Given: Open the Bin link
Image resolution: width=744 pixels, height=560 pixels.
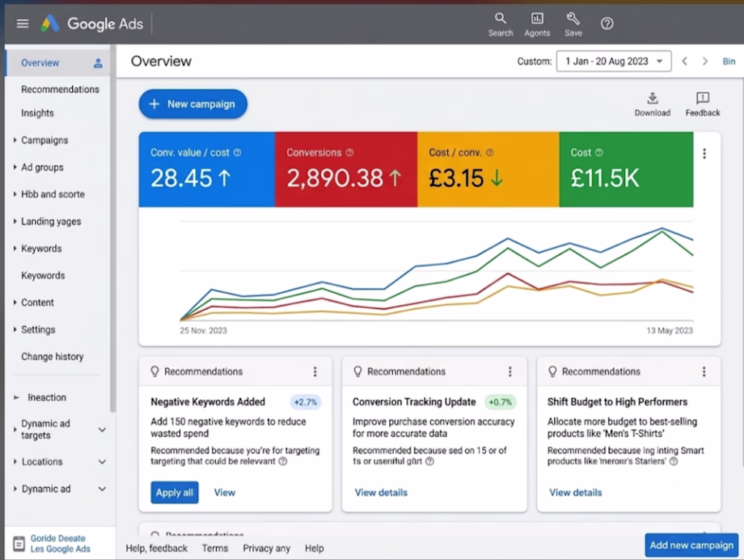Looking at the screenshot, I should [729, 61].
